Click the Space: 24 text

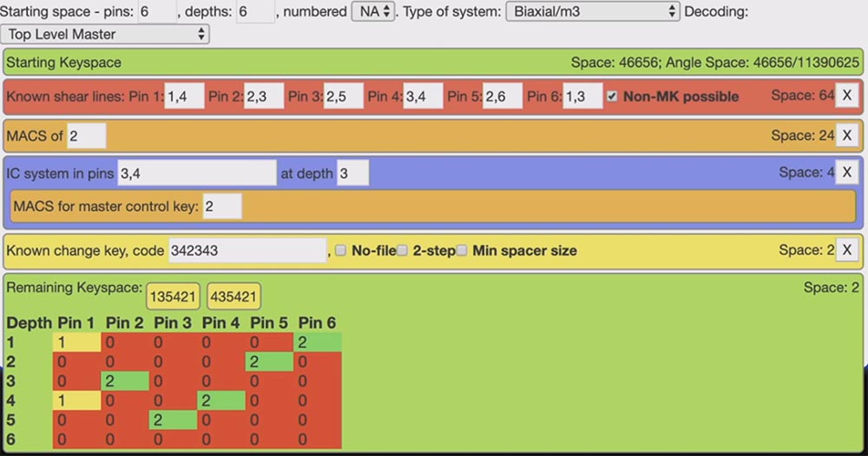coord(803,135)
